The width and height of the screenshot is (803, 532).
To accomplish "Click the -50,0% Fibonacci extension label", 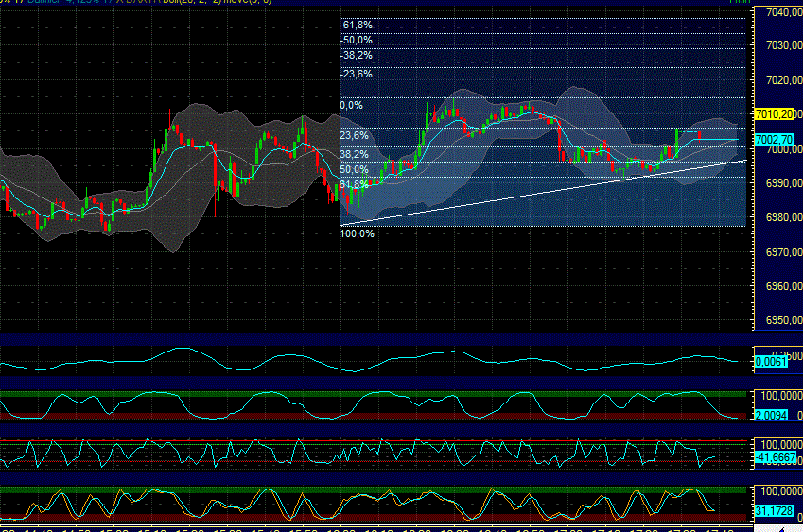I will pyautogui.click(x=356, y=40).
